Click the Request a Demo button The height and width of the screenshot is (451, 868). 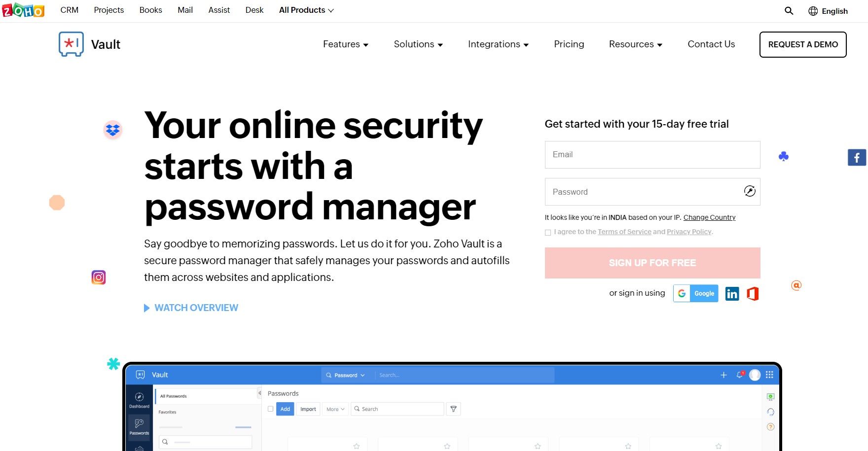(x=803, y=44)
